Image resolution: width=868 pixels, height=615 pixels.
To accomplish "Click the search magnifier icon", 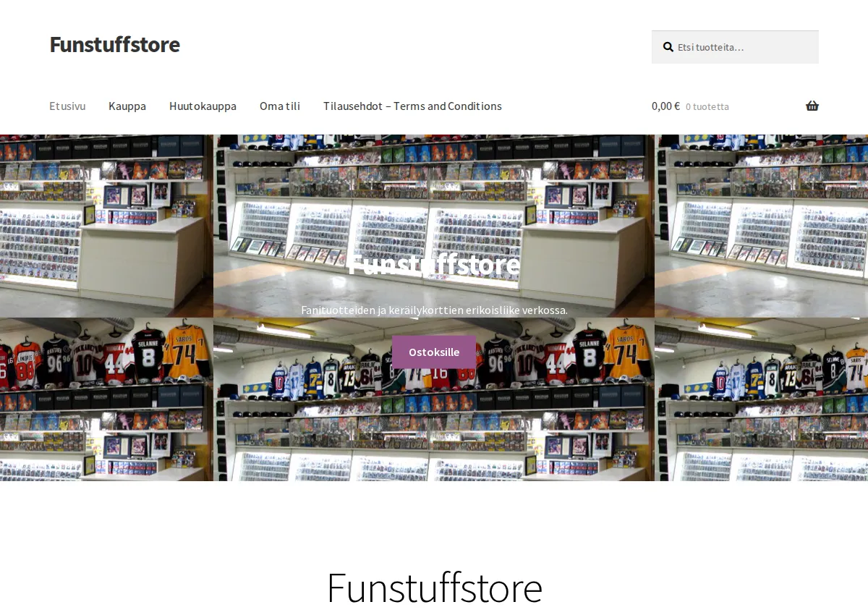I will (x=668, y=47).
